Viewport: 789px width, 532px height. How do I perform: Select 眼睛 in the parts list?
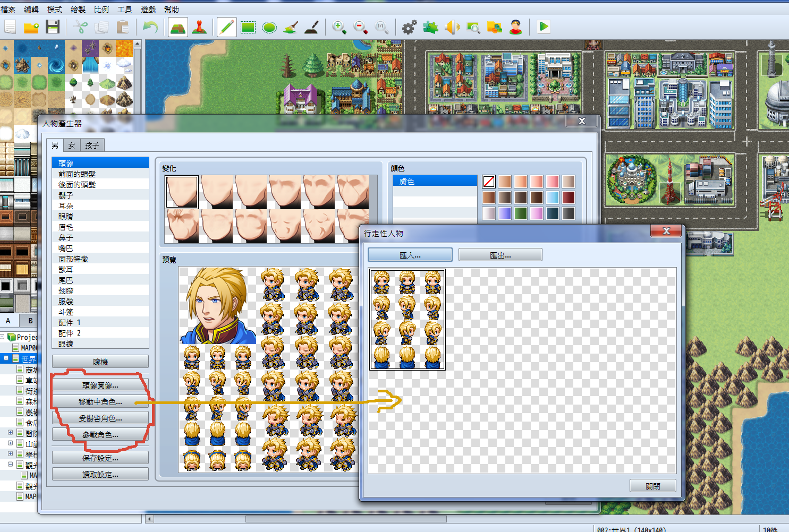(100, 216)
